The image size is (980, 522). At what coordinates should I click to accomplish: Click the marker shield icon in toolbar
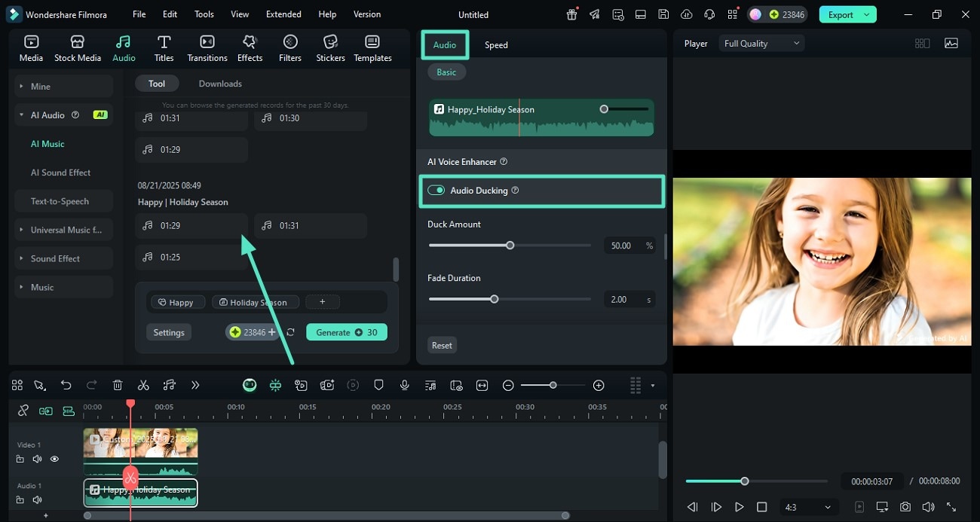pos(378,385)
